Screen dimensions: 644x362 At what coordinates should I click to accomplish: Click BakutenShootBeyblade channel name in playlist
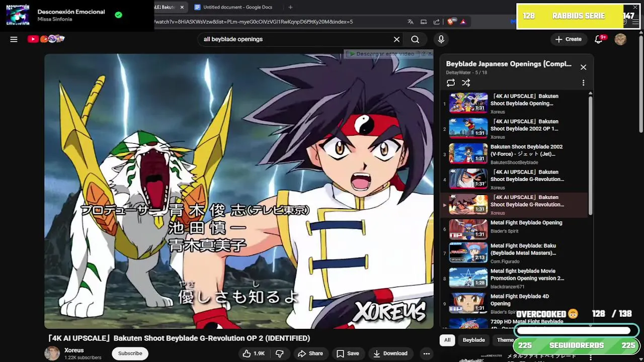point(514,162)
